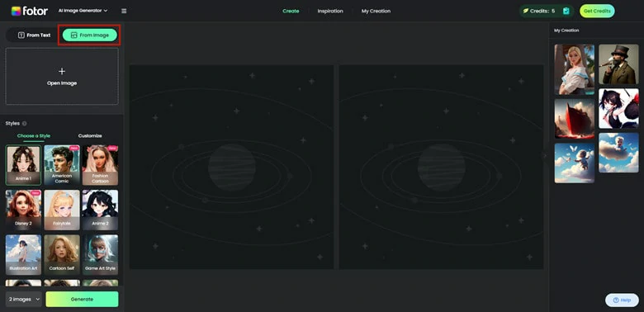Viewport: 644px width, 312px height.
Task: Click the Open Image label
Action: pos(62,83)
